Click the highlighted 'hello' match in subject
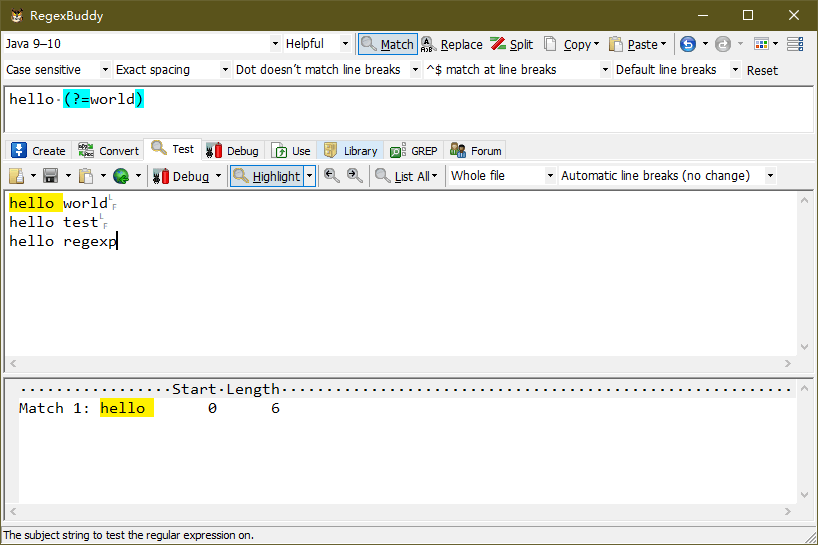This screenshot has width=818, height=545. (x=35, y=203)
